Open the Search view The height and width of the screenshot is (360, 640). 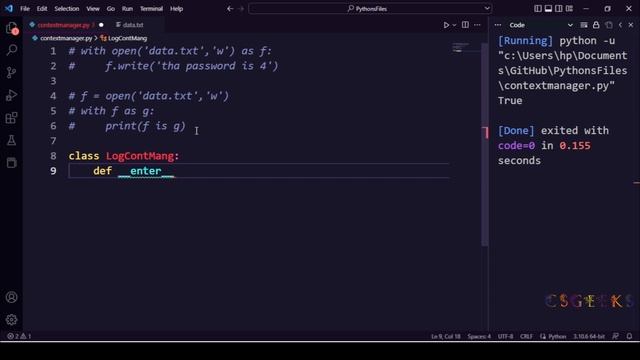pyautogui.click(x=12, y=50)
